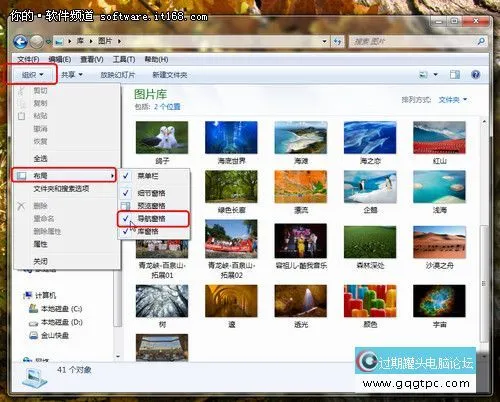Click the change view icon in toolbar
Viewport: 500px width, 402px height.
423,75
